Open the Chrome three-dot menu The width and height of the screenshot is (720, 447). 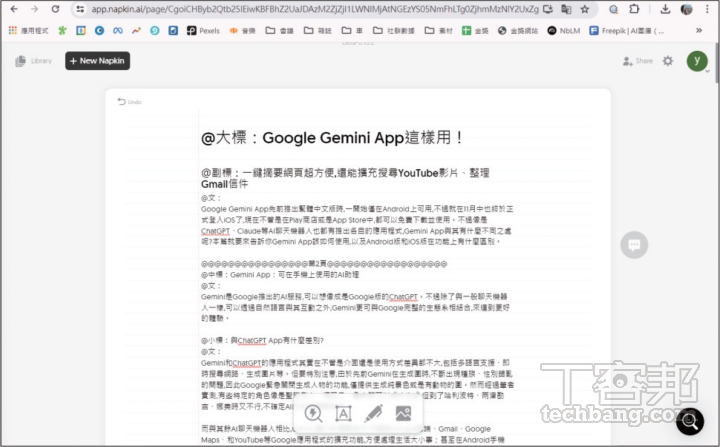tap(707, 9)
